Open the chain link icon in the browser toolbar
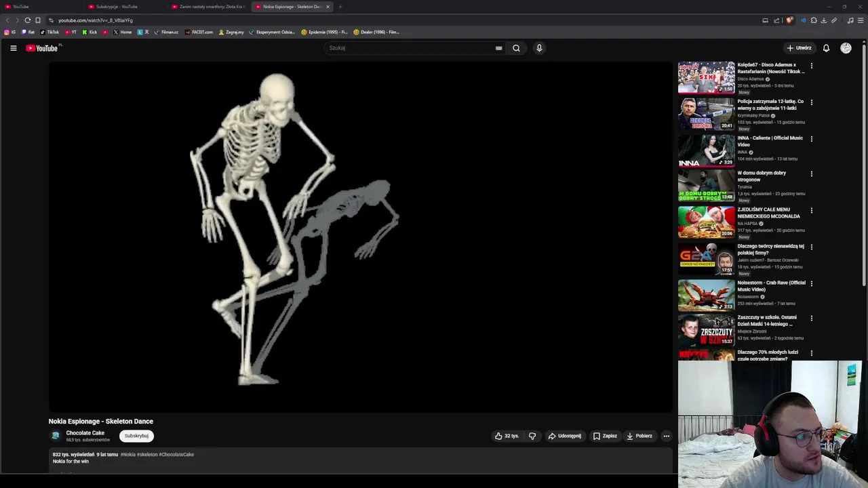Viewport: 868px width, 488px height. coord(834,20)
